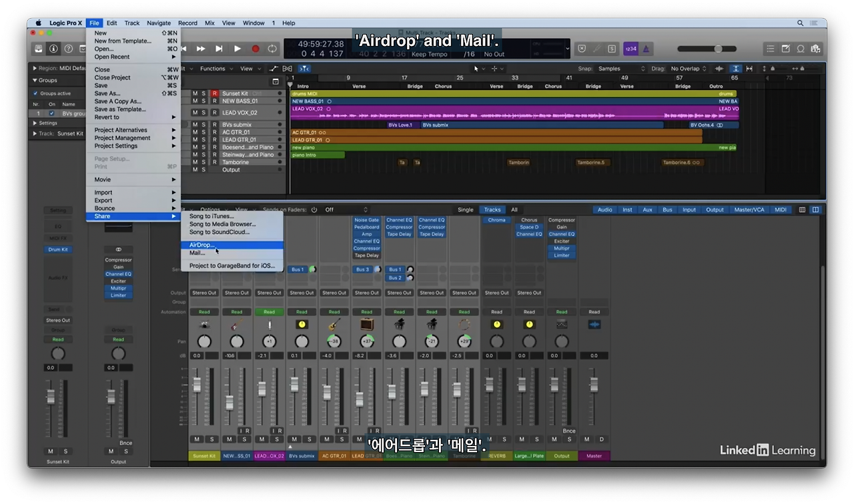The height and width of the screenshot is (504, 854).
Task: Solo the LEAD VOX_02 track in the track header
Action: point(204,113)
